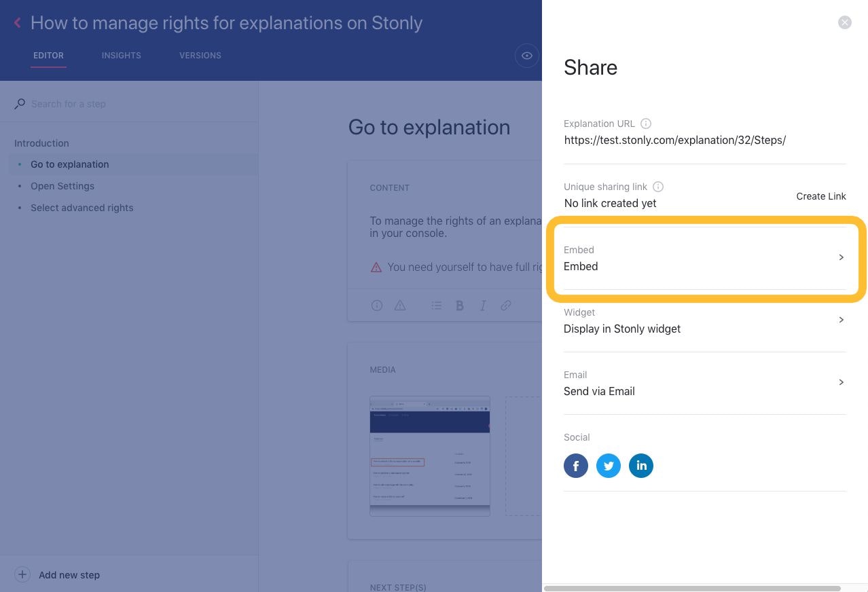This screenshot has width=868, height=592.
Task: Share on Facebook
Action: 575,466
